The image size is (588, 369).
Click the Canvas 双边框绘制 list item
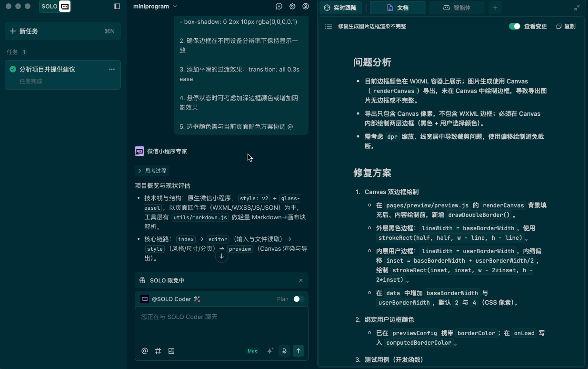391,192
